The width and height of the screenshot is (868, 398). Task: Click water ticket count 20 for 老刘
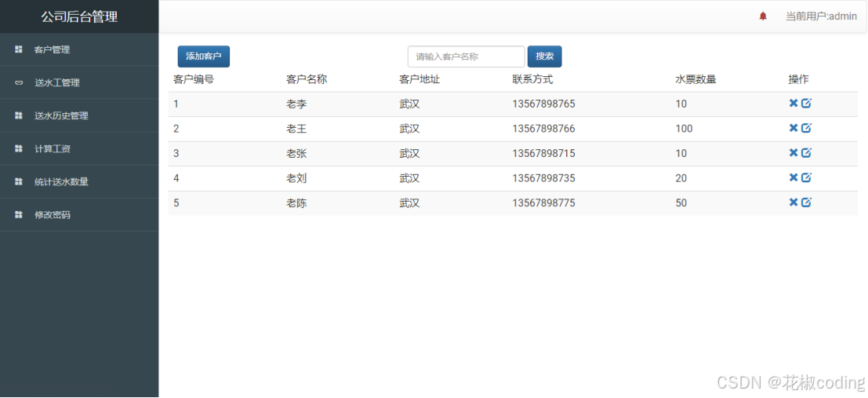(681, 178)
